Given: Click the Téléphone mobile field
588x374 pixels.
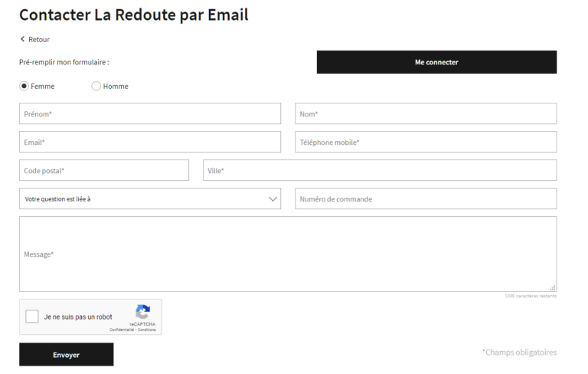Looking at the screenshot, I should point(426,142).
